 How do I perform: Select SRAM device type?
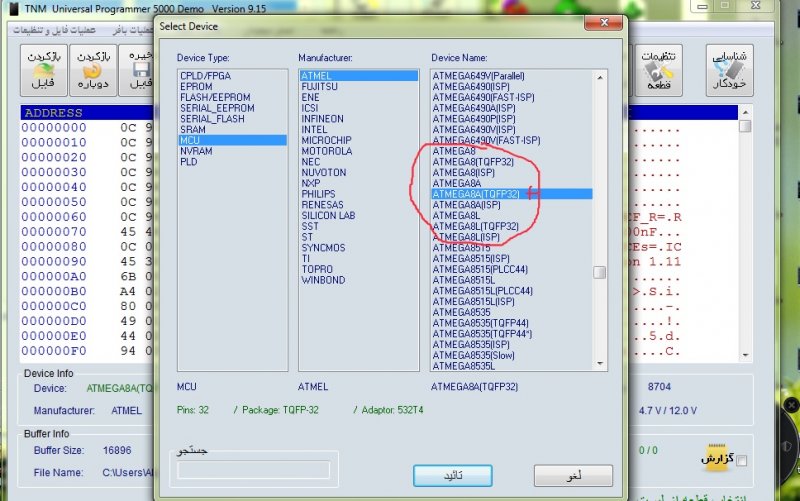tap(193, 129)
